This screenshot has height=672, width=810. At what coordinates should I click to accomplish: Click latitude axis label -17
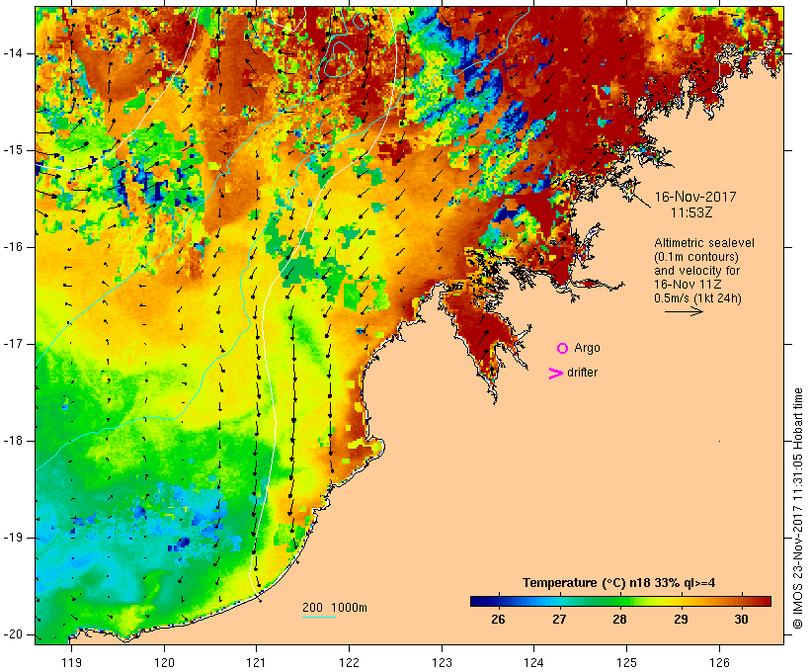pos(13,344)
